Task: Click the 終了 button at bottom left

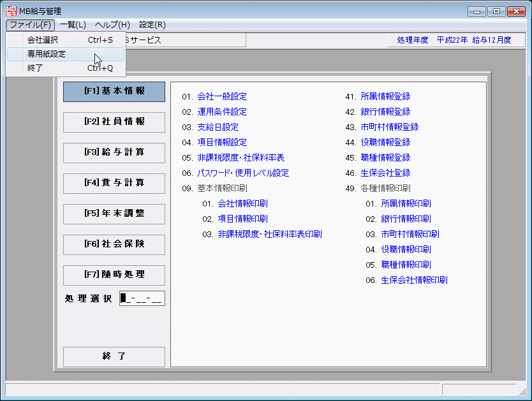Action: pyautogui.click(x=114, y=356)
